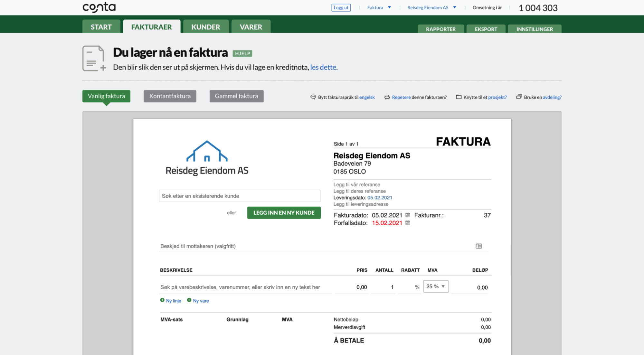The height and width of the screenshot is (355, 644).
Task: Open the RAPPORTER tab
Action: pos(441,29)
